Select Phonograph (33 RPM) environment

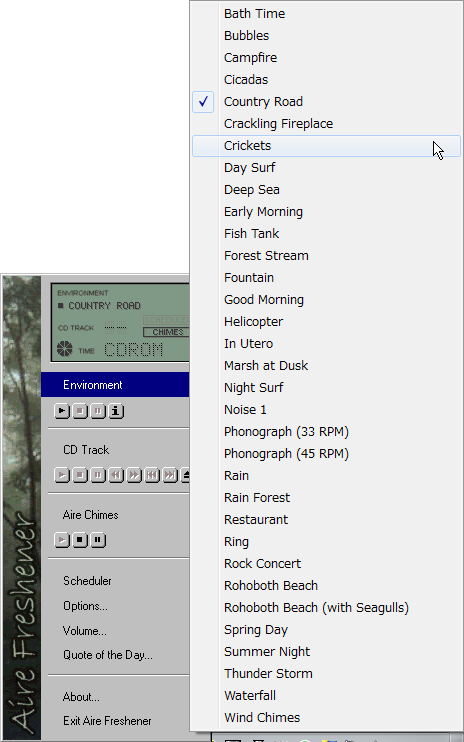pyautogui.click(x=326, y=432)
